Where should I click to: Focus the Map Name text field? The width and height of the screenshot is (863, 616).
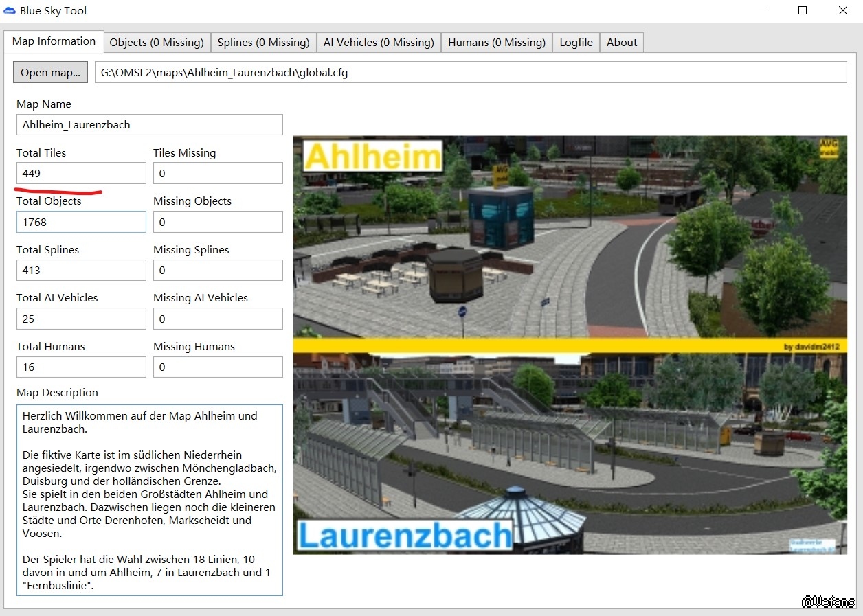coord(149,125)
